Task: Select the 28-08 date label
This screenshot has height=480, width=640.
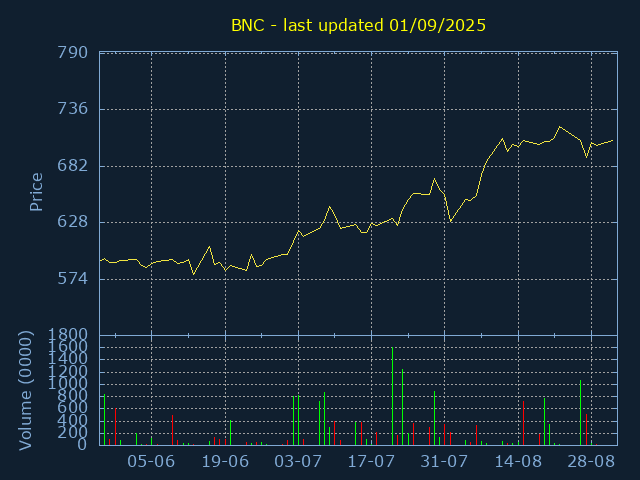Action: tap(591, 462)
